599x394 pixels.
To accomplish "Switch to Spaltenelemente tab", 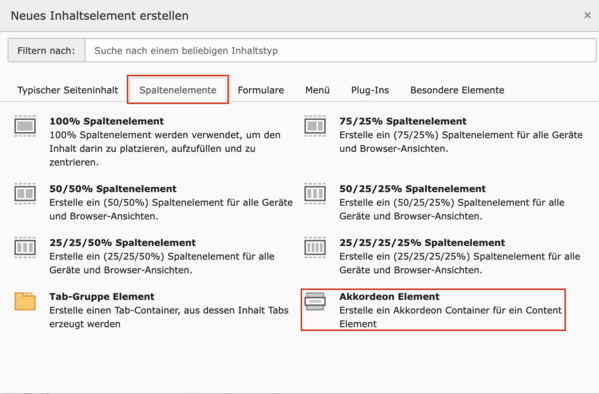I will click(178, 90).
